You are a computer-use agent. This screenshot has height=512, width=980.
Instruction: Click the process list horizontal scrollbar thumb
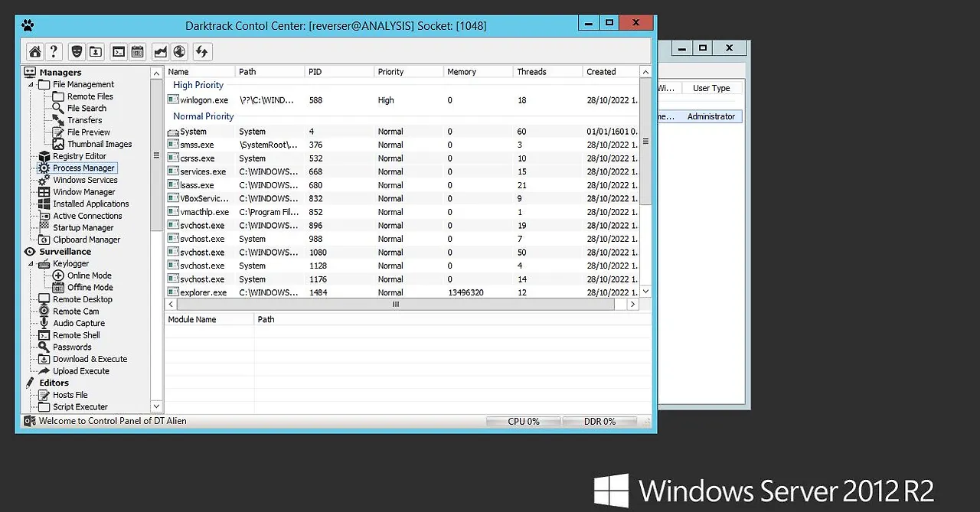396,304
